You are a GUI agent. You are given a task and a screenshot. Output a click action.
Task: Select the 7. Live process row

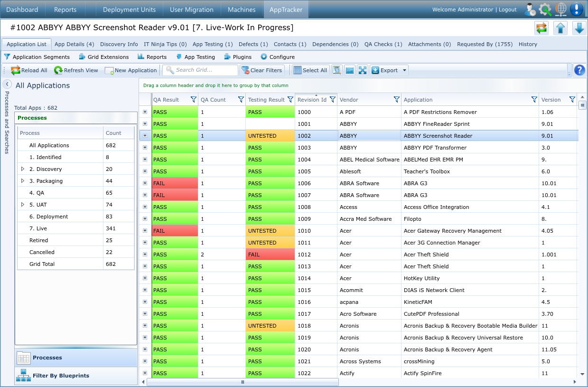pyautogui.click(x=76, y=228)
